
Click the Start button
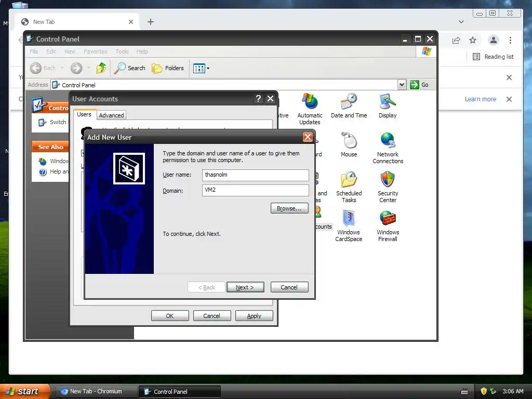point(24,391)
